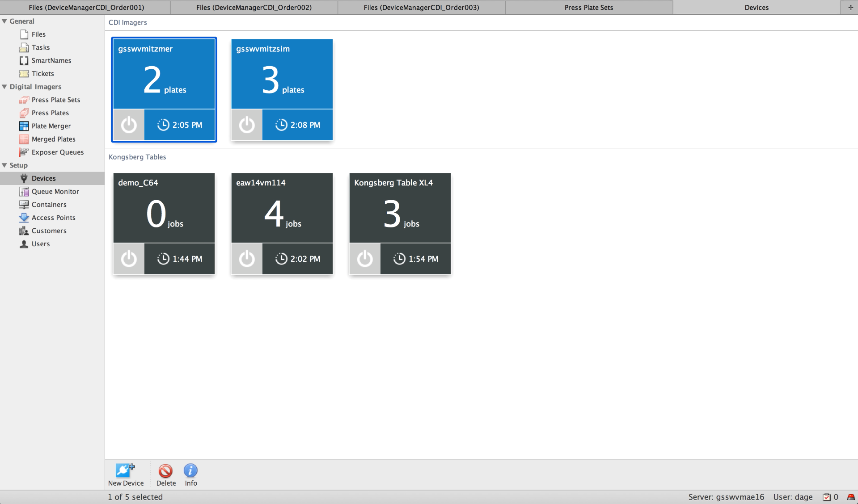The height and width of the screenshot is (504, 858).
Task: Click the alert icon in status bar
Action: [x=850, y=497]
